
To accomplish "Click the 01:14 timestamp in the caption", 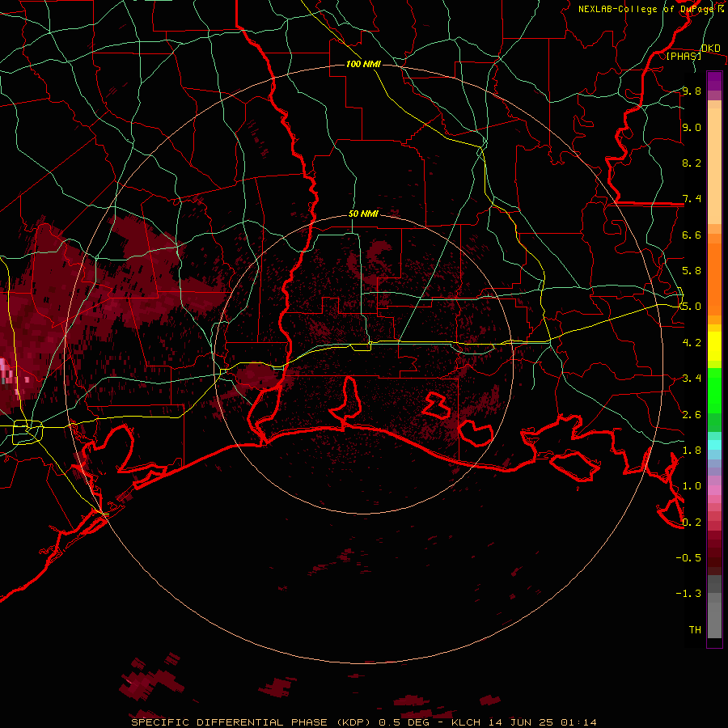I will pyautogui.click(x=578, y=722).
